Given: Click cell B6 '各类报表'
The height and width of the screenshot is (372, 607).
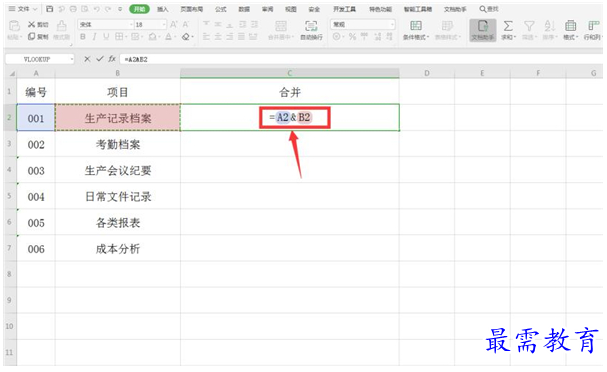Looking at the screenshot, I should (x=118, y=223).
